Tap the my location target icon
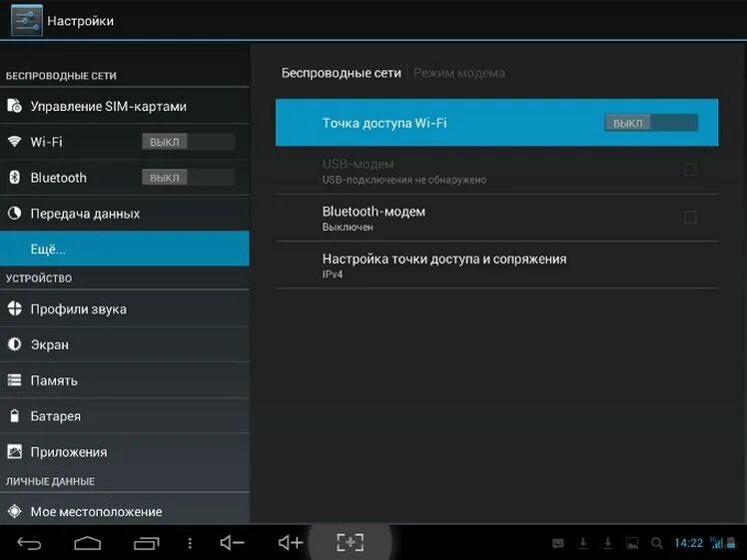Screen dimensions: 747x560 click(x=14, y=511)
